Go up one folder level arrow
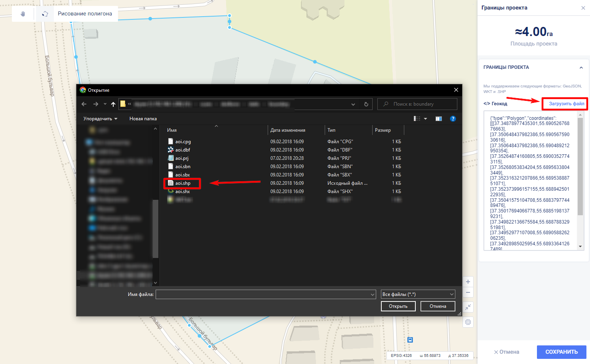Viewport: 590px width, 364px height. pyautogui.click(x=113, y=104)
